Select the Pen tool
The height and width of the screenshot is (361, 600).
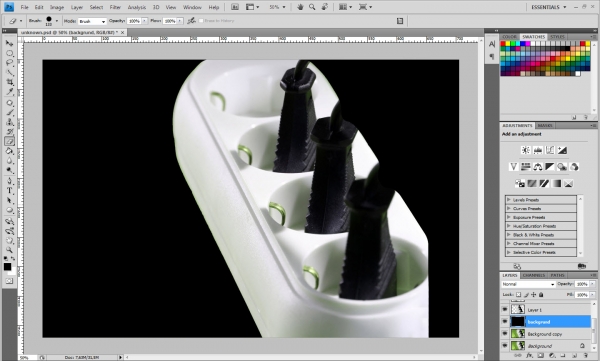tap(9, 181)
